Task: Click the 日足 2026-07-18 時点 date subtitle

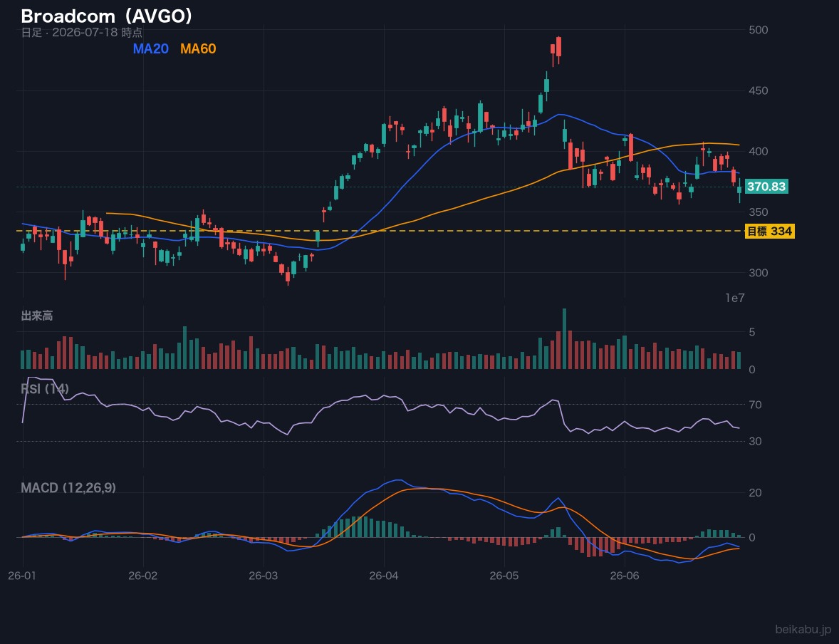Action: 82,33
